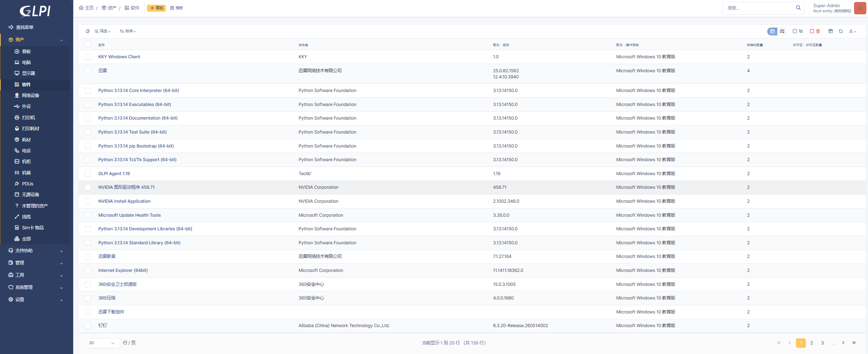Screen dimensions: 868x354
Task: Expand the 工具 sidebar section
Action: (x=35, y=275)
